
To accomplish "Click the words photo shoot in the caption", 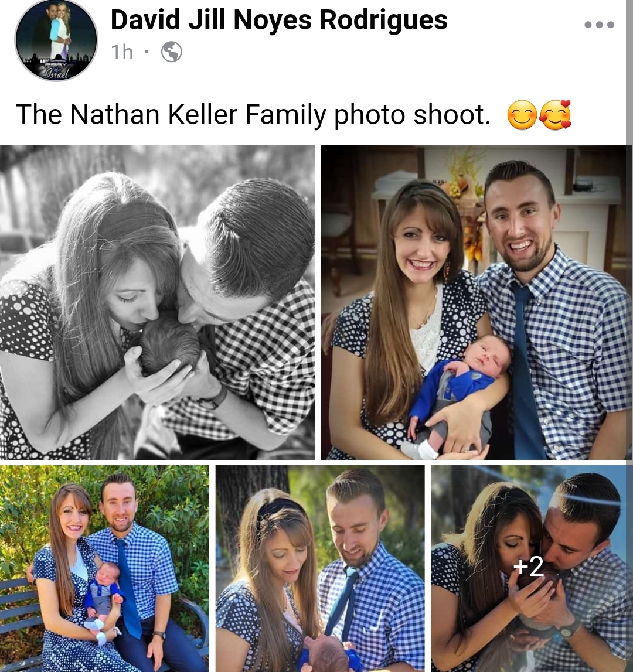I will [411, 115].
